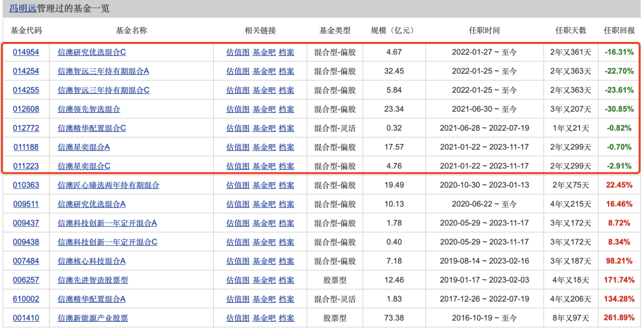Select the 任职回报 column header
Viewport: 644px width, 332px height.
pyautogui.click(x=619, y=30)
